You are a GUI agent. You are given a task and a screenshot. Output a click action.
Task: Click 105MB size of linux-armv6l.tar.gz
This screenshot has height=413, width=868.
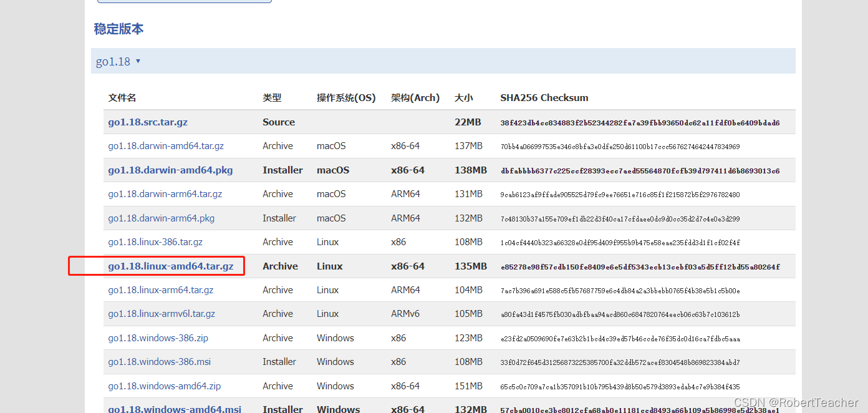click(469, 314)
